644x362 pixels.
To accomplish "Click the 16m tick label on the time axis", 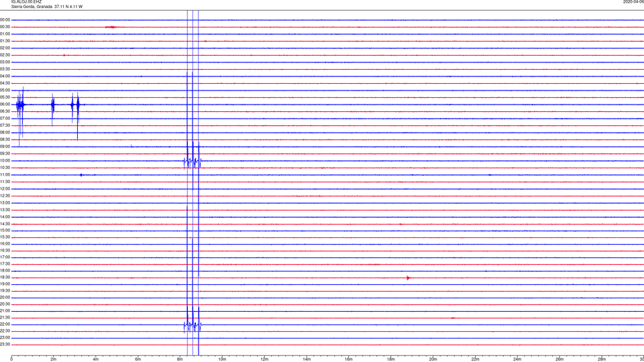I will point(349,359).
